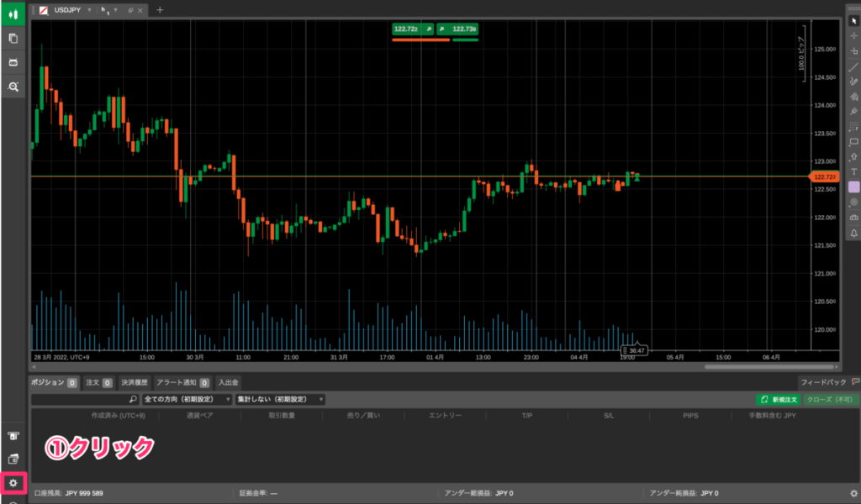
Task: Click the クローズ (不可) button
Action: coord(830,400)
